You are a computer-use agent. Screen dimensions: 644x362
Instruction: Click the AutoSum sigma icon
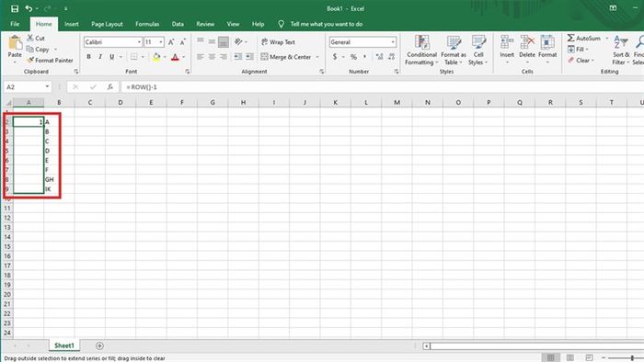571,38
